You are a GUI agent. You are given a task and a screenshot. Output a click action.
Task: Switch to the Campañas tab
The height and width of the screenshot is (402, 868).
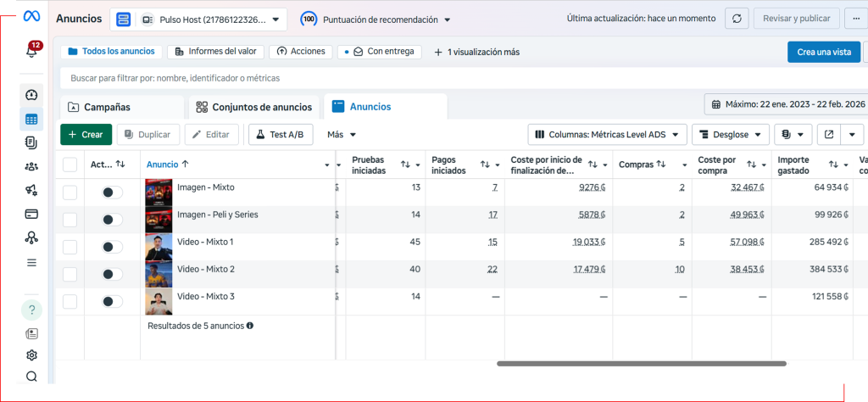coord(122,107)
